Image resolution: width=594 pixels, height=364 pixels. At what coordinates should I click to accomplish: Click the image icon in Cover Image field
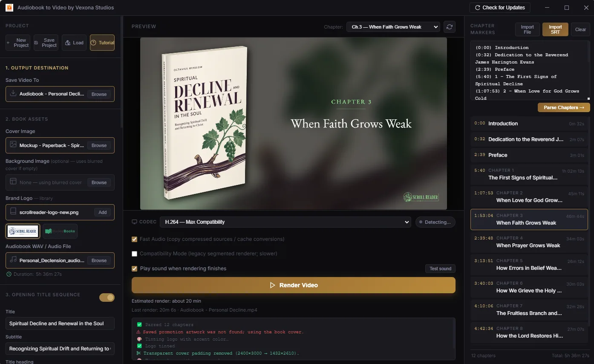point(13,145)
